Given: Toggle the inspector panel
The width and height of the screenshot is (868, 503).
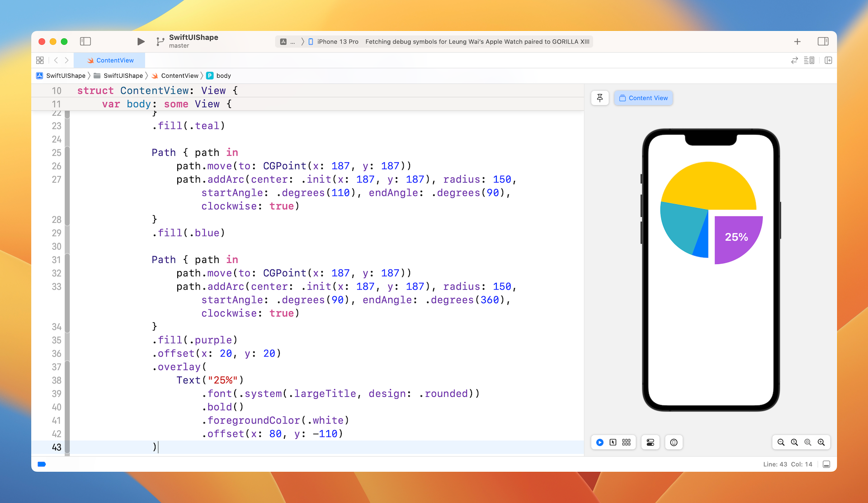Looking at the screenshot, I should click(823, 42).
